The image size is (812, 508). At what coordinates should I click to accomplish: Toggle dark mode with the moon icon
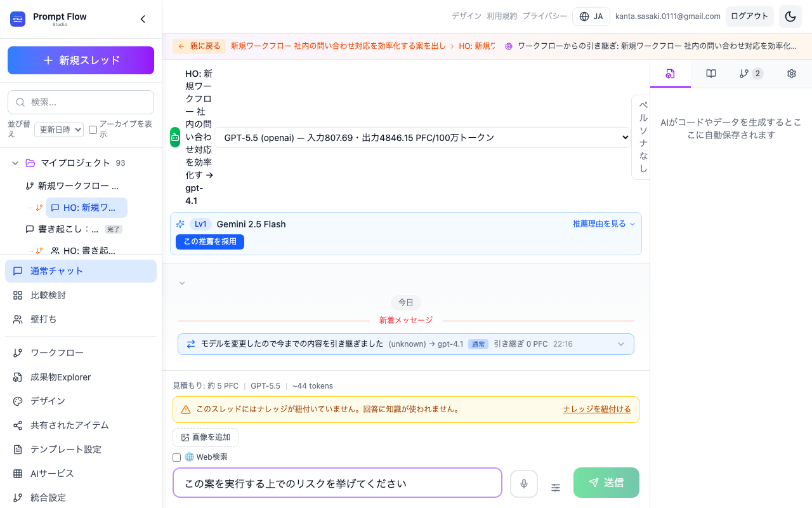tap(790, 17)
